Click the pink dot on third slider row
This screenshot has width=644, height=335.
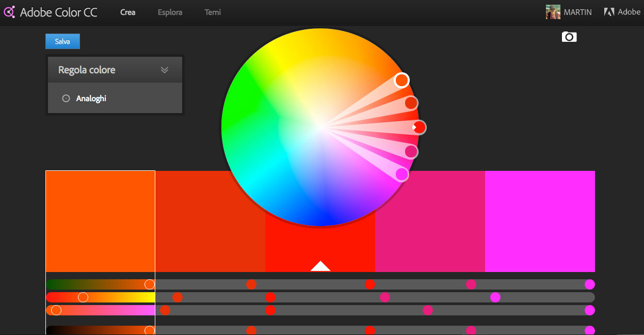coord(428,310)
